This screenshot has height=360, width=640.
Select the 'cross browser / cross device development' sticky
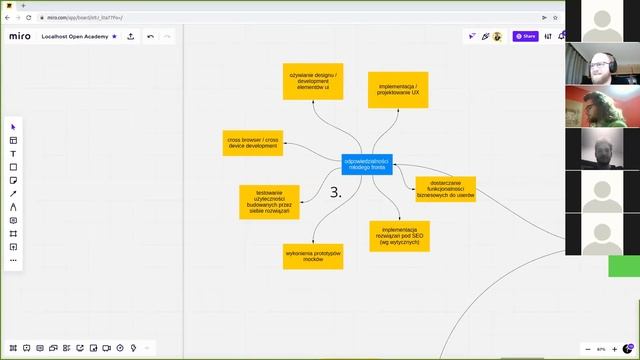click(x=253, y=143)
